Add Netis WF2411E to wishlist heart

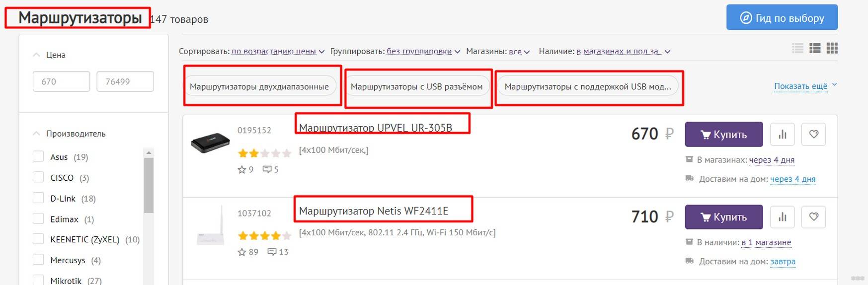813,217
